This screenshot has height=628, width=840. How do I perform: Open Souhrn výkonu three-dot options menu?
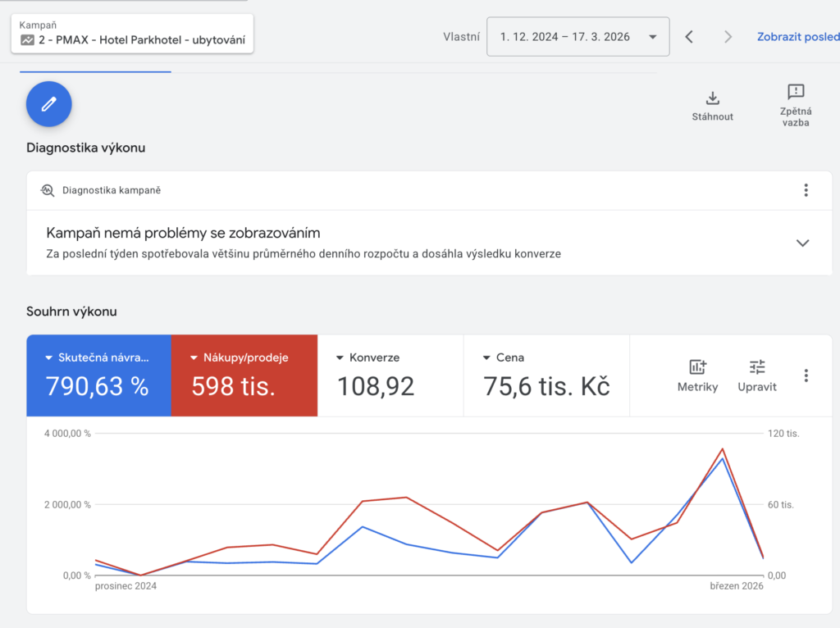point(806,375)
